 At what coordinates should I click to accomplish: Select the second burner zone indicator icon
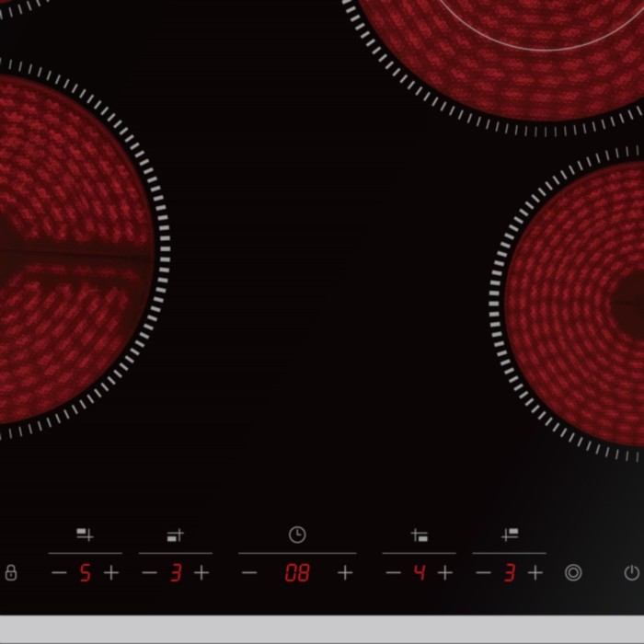click(x=175, y=535)
